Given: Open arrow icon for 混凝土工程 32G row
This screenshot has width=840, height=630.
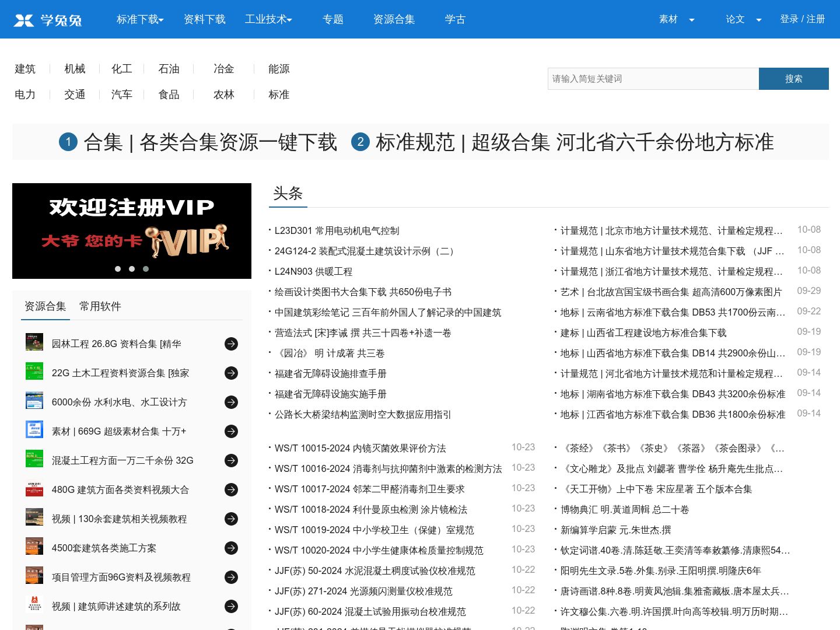Looking at the screenshot, I should click(x=232, y=461).
